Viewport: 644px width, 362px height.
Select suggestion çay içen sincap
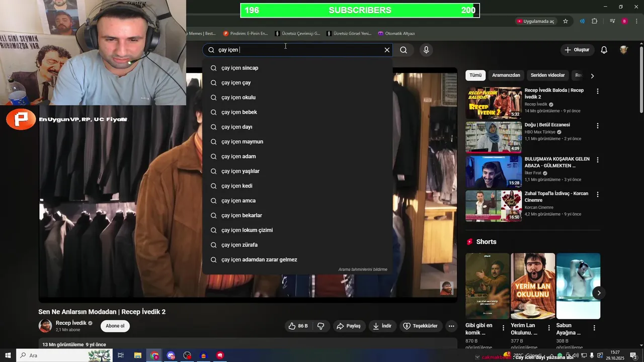(x=297, y=68)
